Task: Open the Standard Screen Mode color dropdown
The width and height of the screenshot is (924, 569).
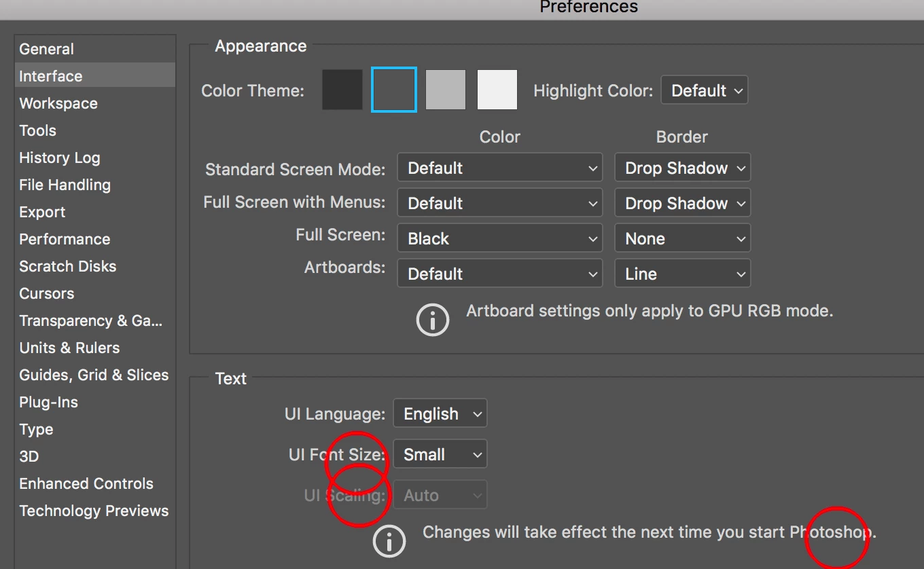Action: [x=499, y=167]
